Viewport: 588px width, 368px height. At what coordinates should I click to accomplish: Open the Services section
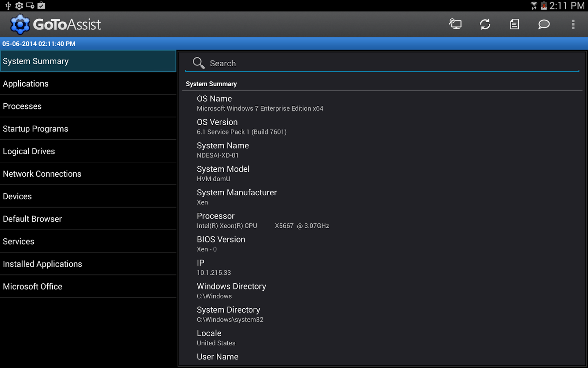click(x=88, y=241)
